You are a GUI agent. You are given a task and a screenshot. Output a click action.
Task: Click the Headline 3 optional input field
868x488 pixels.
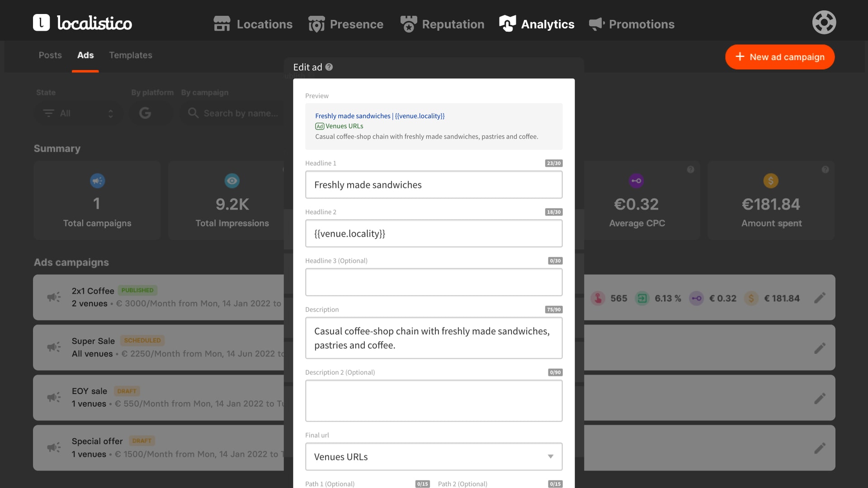[x=434, y=282]
